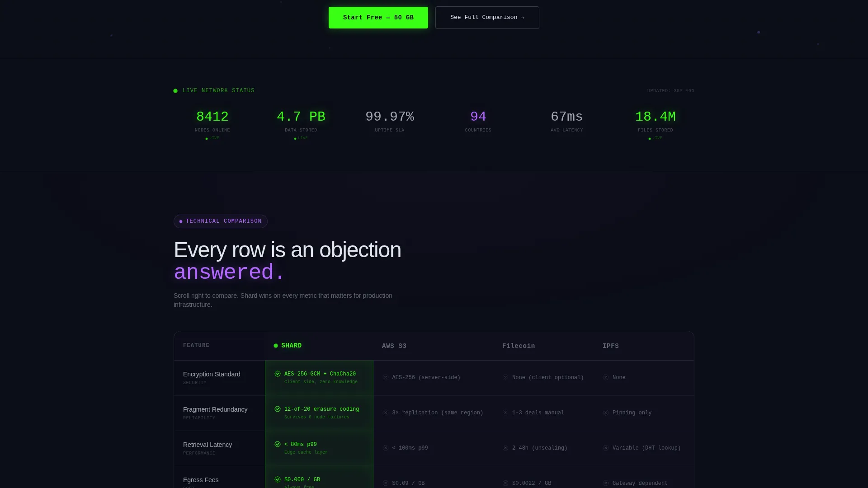Image resolution: width=868 pixels, height=488 pixels.
Task: Click the LIVE indicator under NODES ONLINE
Action: click(x=212, y=138)
